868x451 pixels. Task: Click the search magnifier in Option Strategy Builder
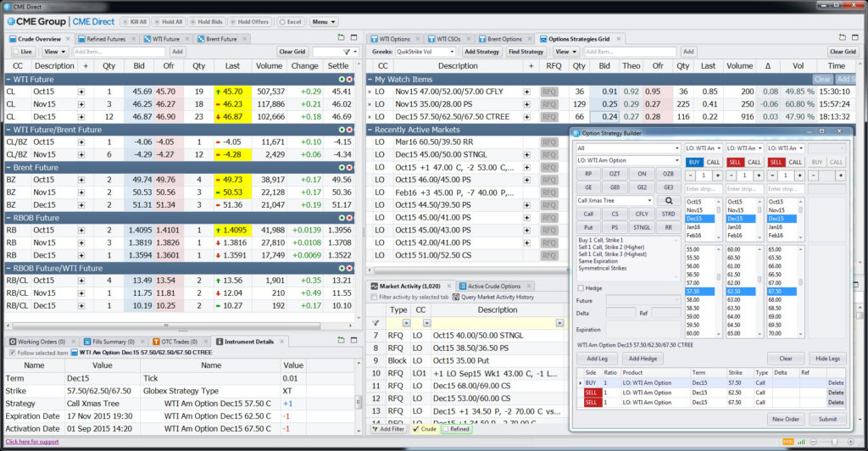[669, 201]
